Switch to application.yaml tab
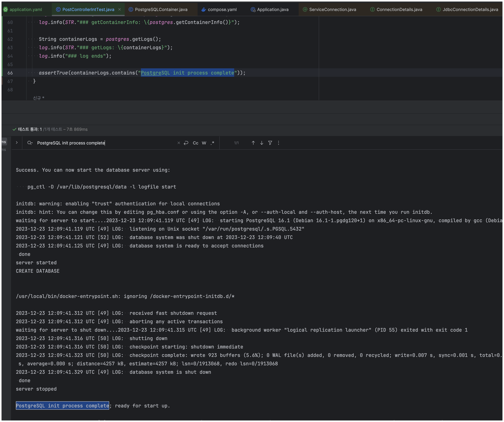The height and width of the screenshot is (422, 504). tap(26, 10)
